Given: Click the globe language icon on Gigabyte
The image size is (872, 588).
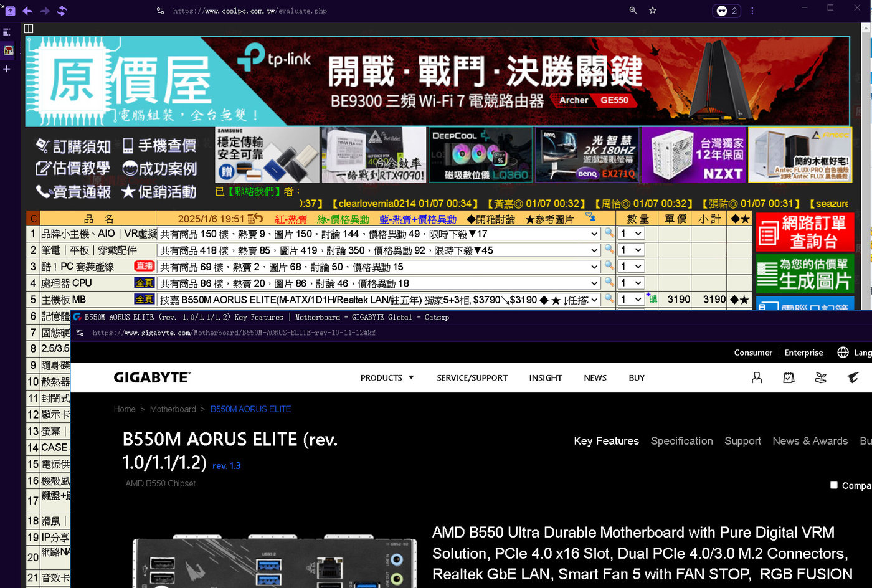Looking at the screenshot, I should click(843, 353).
